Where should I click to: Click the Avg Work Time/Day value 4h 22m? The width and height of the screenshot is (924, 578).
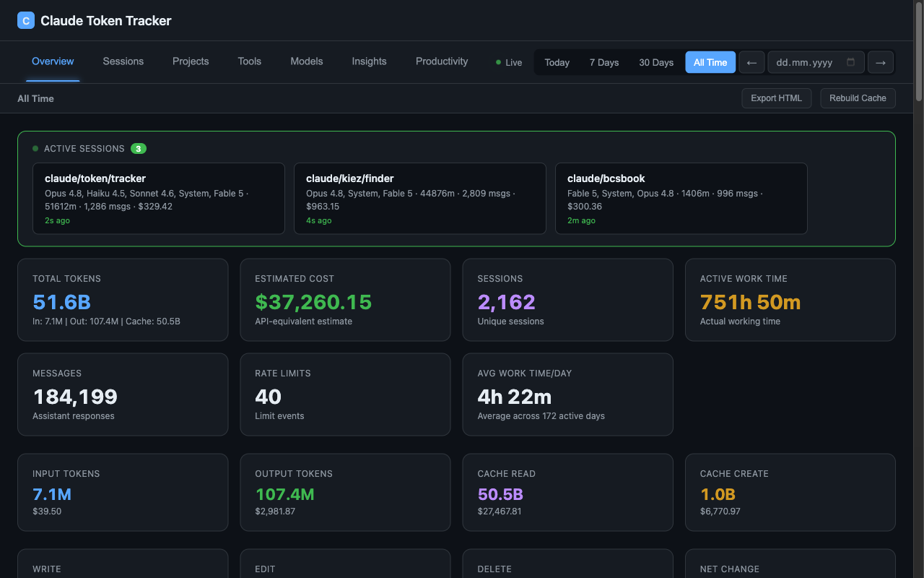pos(515,397)
